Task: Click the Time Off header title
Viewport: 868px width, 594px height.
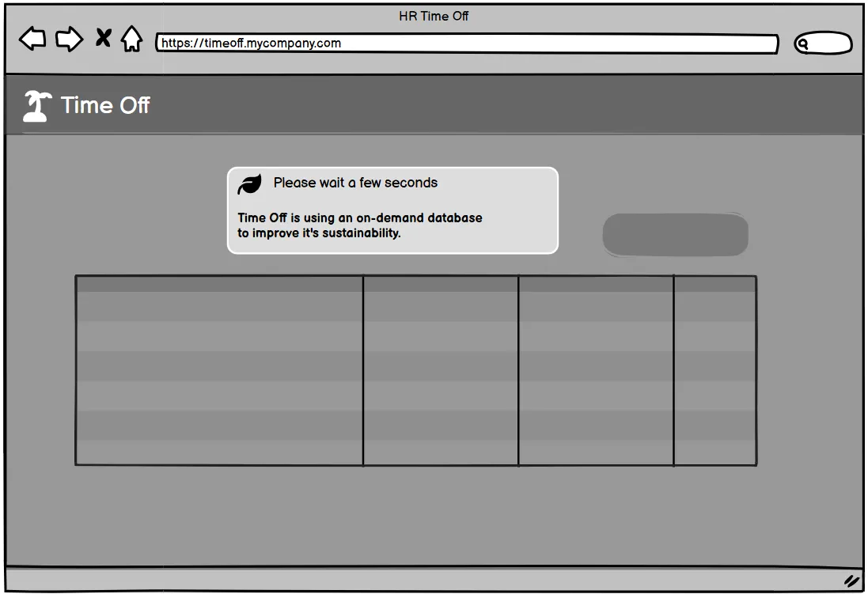Action: pyautogui.click(x=105, y=105)
